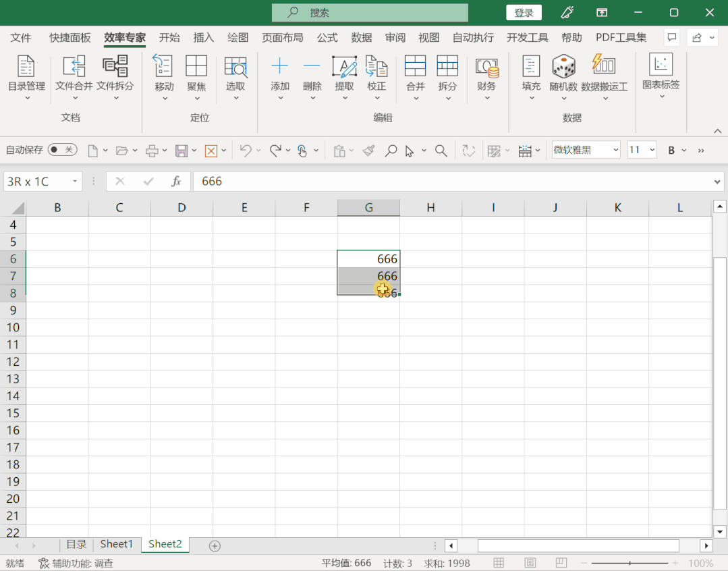728x571 pixels.
Task: Click the 搜索 search box
Action: [370, 13]
